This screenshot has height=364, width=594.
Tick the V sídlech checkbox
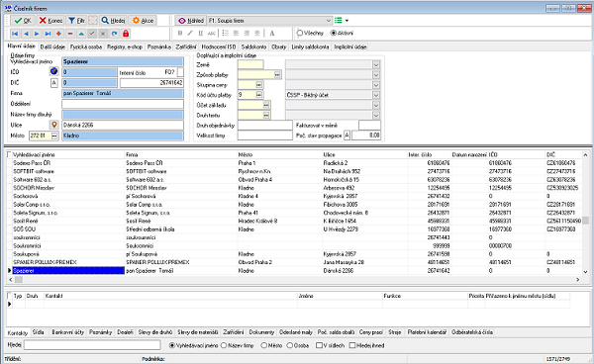tap(319, 345)
